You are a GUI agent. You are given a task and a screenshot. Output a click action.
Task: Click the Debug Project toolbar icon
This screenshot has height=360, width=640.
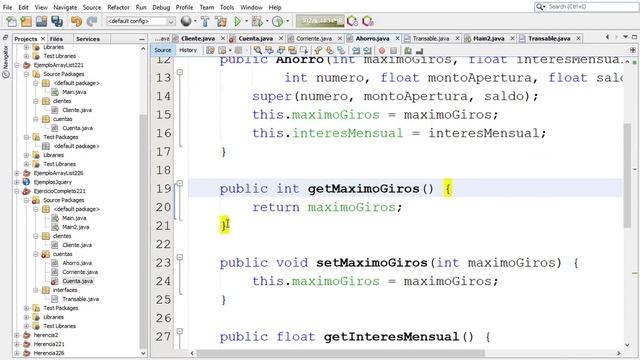coord(257,21)
